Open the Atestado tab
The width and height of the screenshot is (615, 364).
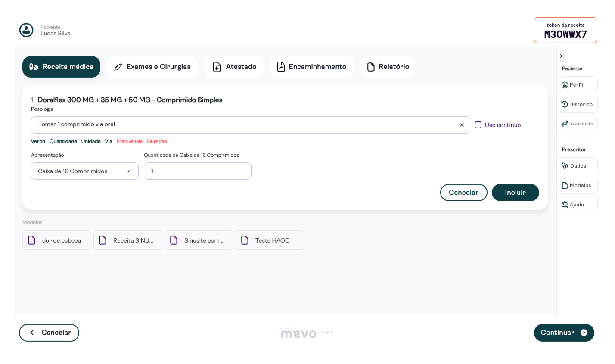pos(234,67)
